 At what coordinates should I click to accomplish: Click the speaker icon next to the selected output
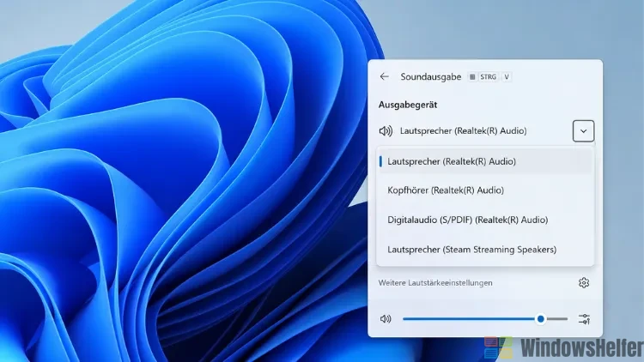(x=386, y=131)
